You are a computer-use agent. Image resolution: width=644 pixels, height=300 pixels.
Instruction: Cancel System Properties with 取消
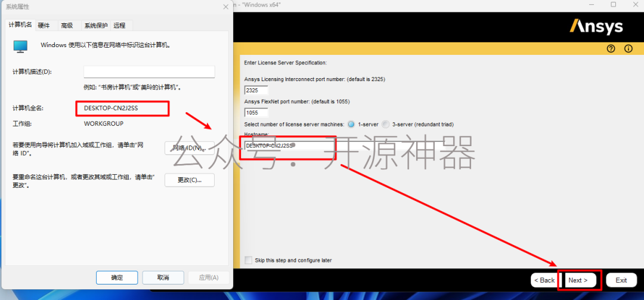coord(163,277)
